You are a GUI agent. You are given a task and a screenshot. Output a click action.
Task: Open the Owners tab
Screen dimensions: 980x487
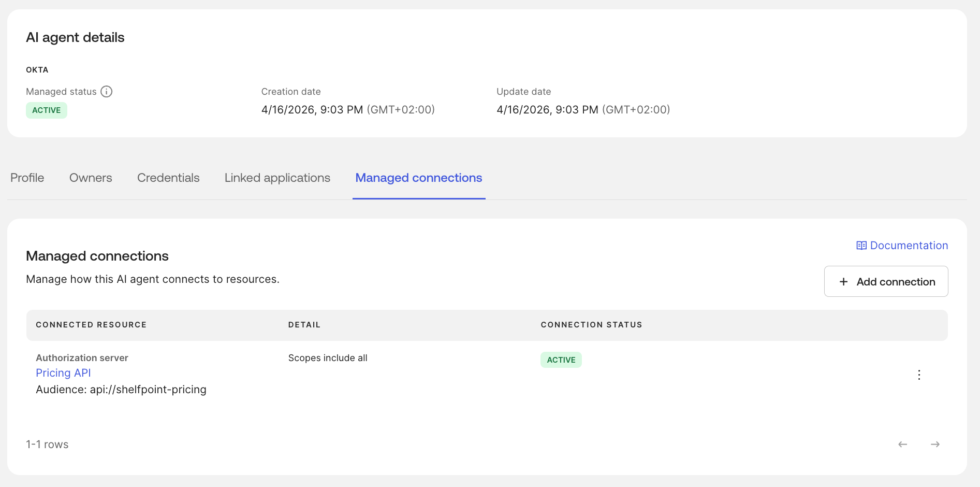click(x=91, y=178)
